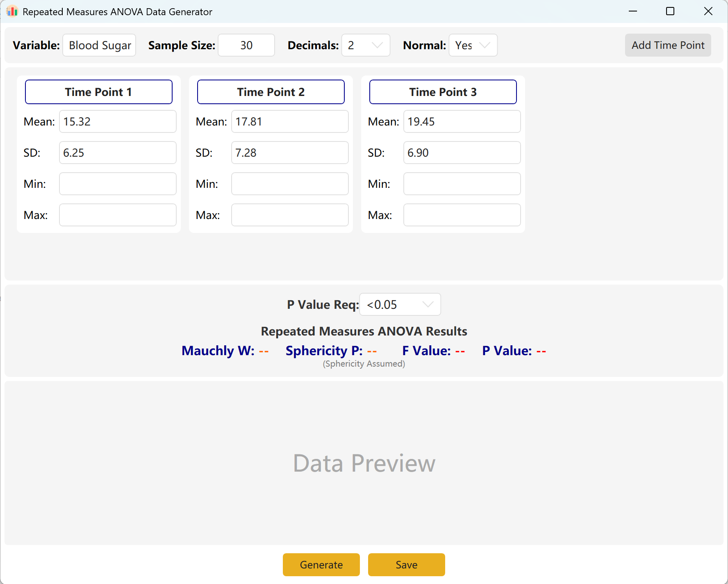This screenshot has height=584, width=728.
Task: Click the Time Point 3 Mean field
Action: [x=462, y=121]
